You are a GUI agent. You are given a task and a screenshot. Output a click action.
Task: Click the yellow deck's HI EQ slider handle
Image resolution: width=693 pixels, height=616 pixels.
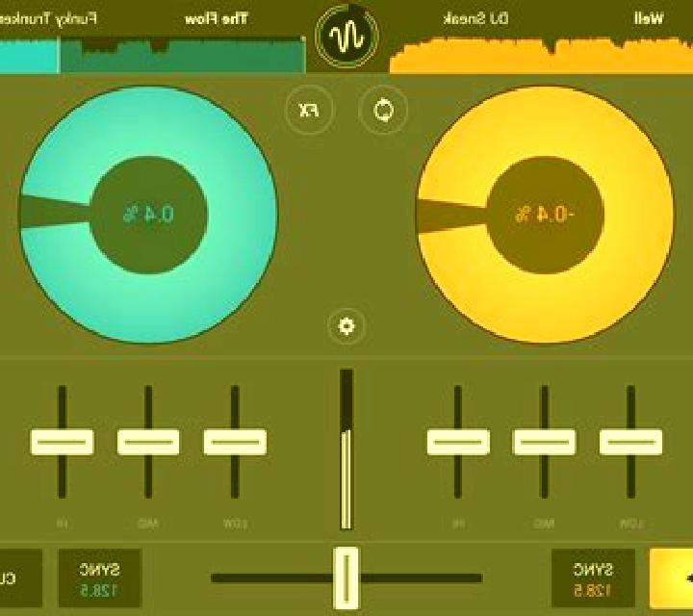click(458, 442)
